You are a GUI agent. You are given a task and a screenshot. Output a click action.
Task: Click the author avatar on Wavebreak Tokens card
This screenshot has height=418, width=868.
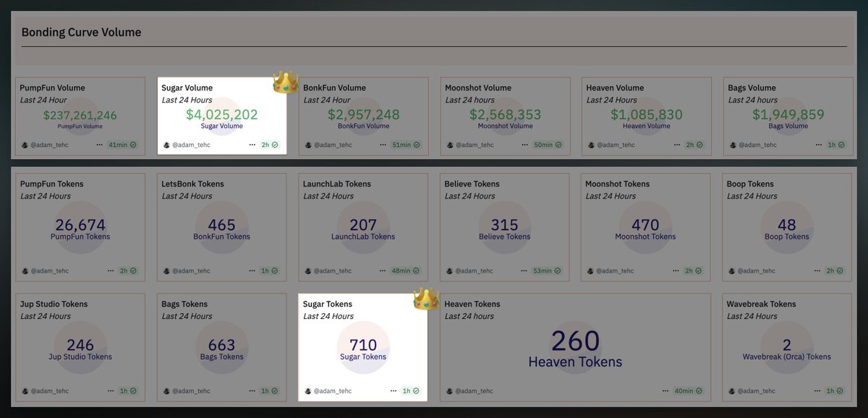733,391
